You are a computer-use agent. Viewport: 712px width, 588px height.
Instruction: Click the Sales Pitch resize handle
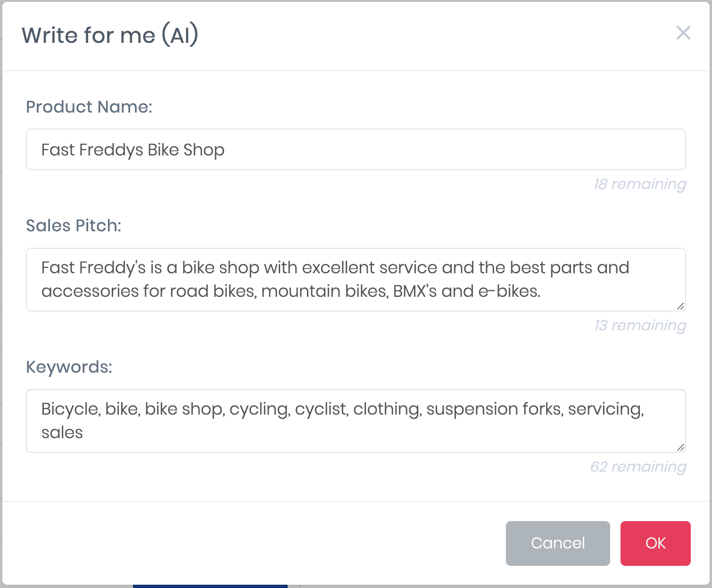click(680, 306)
